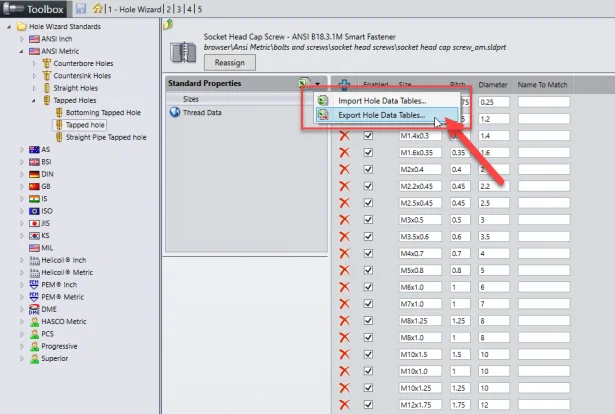
Task: Click the Thread Data globe icon
Action: 173,113
